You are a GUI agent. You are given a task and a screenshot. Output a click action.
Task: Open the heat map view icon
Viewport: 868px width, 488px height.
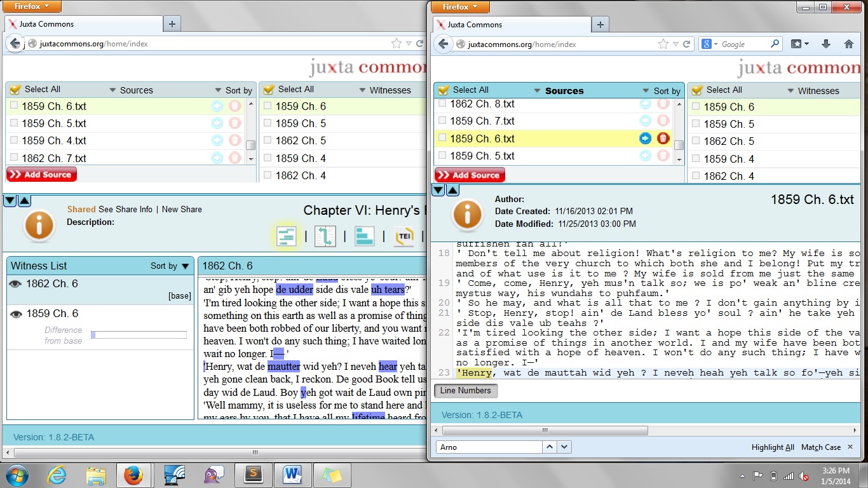point(286,236)
